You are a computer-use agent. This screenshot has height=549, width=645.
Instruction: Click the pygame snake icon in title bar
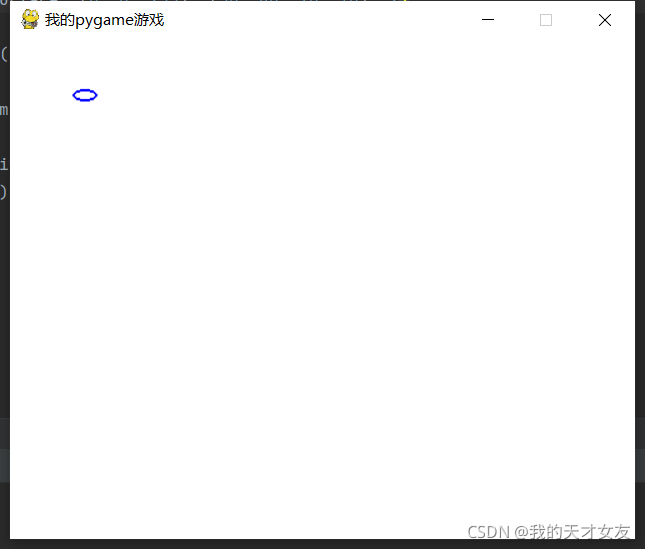coord(30,19)
